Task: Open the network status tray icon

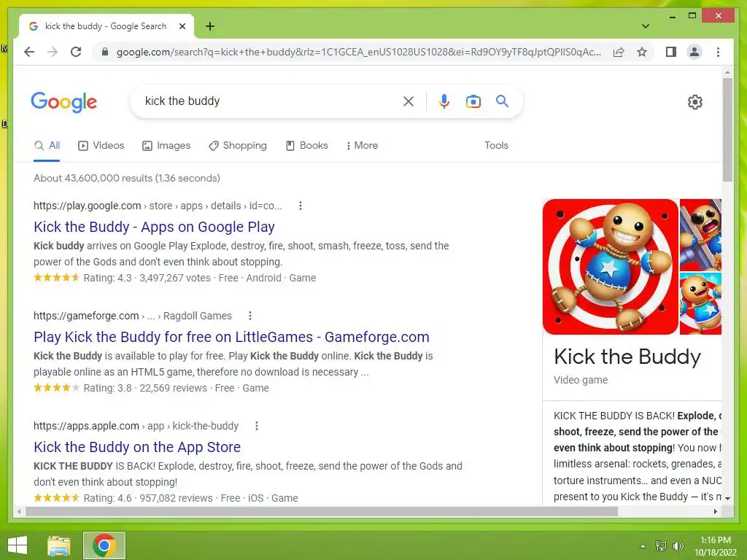Action: pos(660,546)
